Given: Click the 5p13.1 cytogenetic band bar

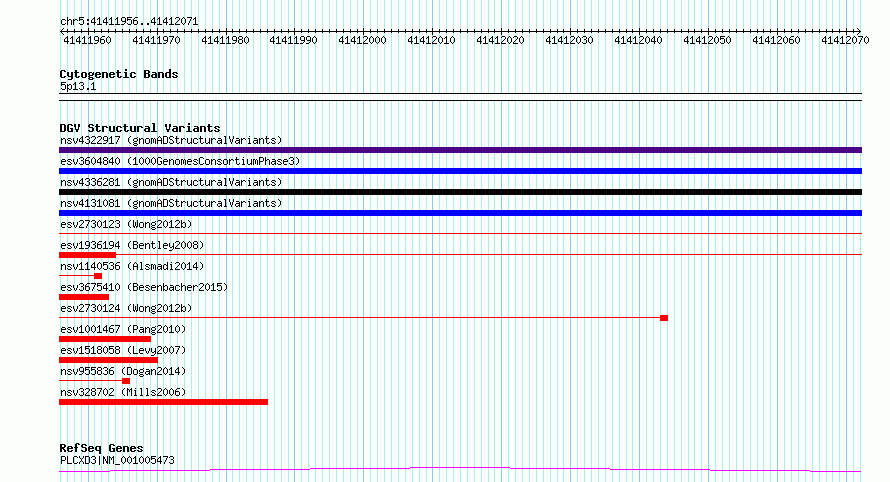Looking at the screenshot, I should tap(460, 97).
